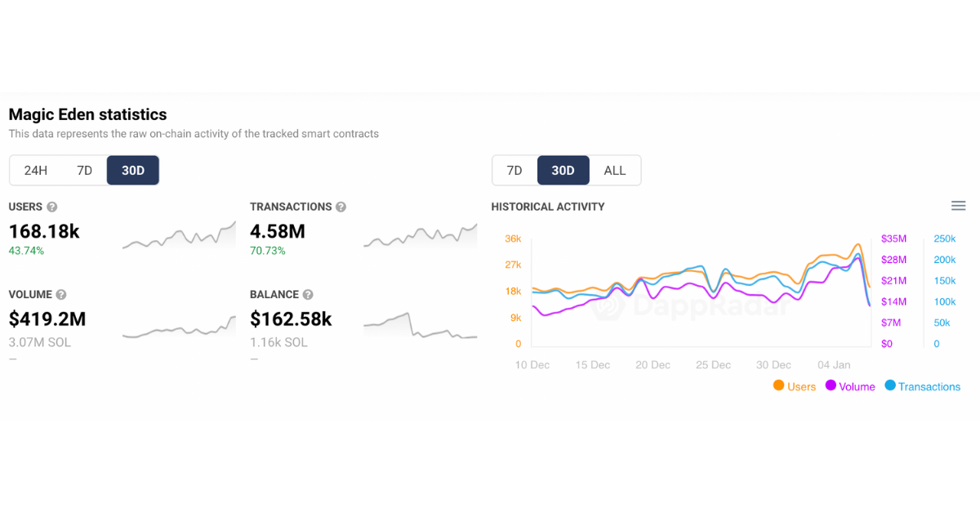Click the Volume sparkline chart

pos(179,328)
